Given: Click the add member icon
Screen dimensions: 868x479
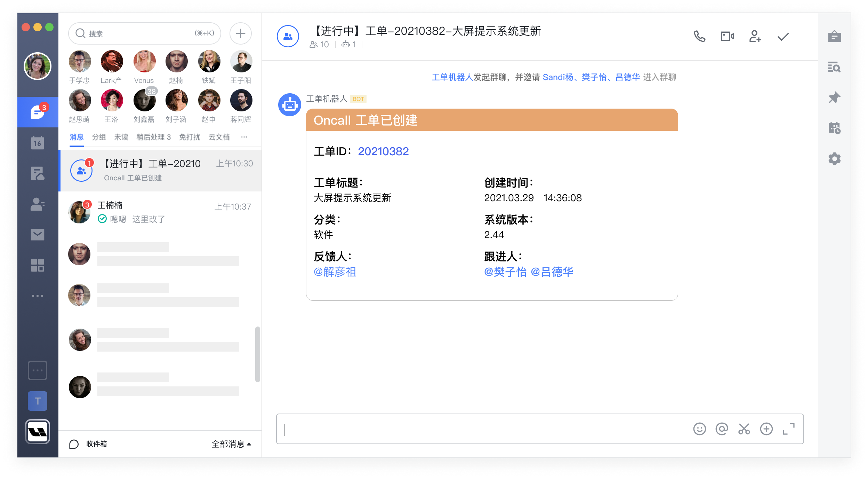Looking at the screenshot, I should [755, 36].
